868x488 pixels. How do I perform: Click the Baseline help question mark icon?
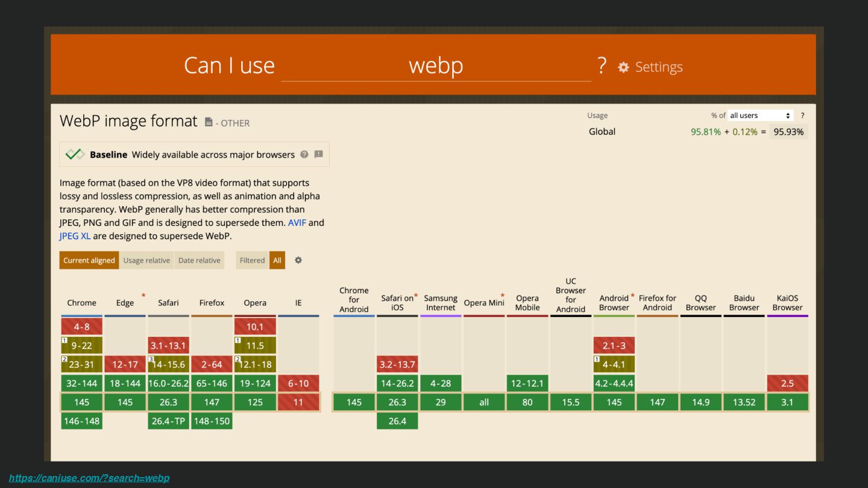304,154
